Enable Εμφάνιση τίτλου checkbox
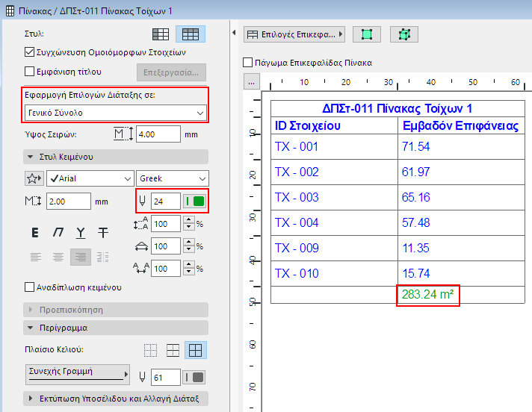The height and width of the screenshot is (412, 532). [x=30, y=72]
